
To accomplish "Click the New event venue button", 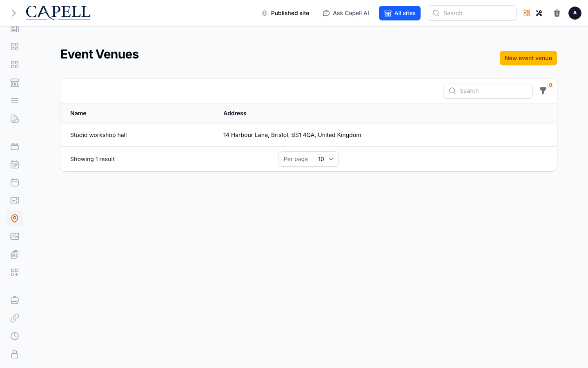I will (x=528, y=58).
